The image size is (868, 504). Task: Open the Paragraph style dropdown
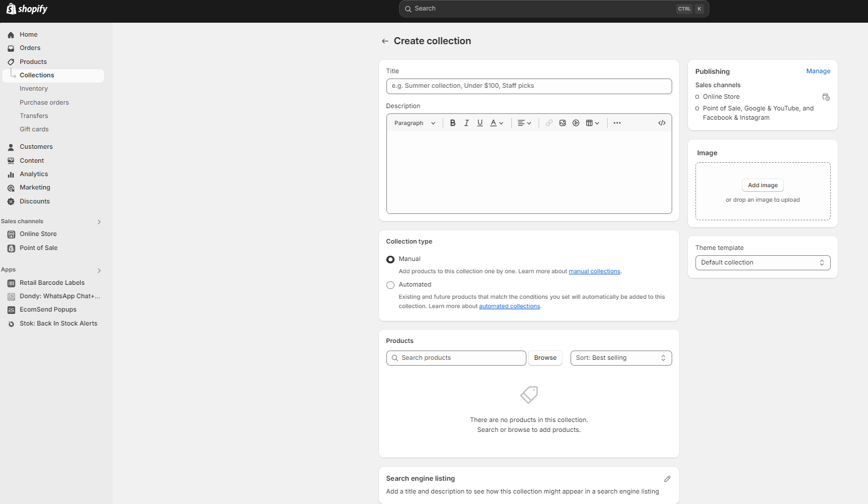click(x=415, y=123)
